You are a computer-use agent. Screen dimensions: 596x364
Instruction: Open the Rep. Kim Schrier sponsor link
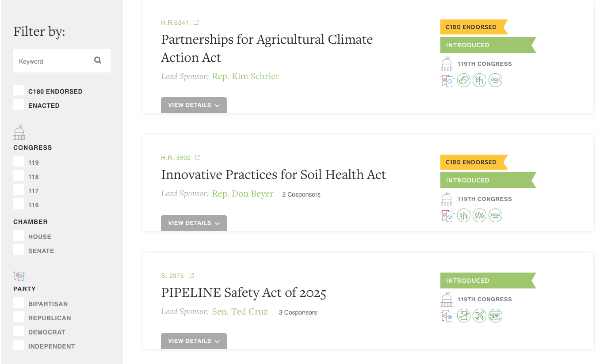tap(245, 76)
